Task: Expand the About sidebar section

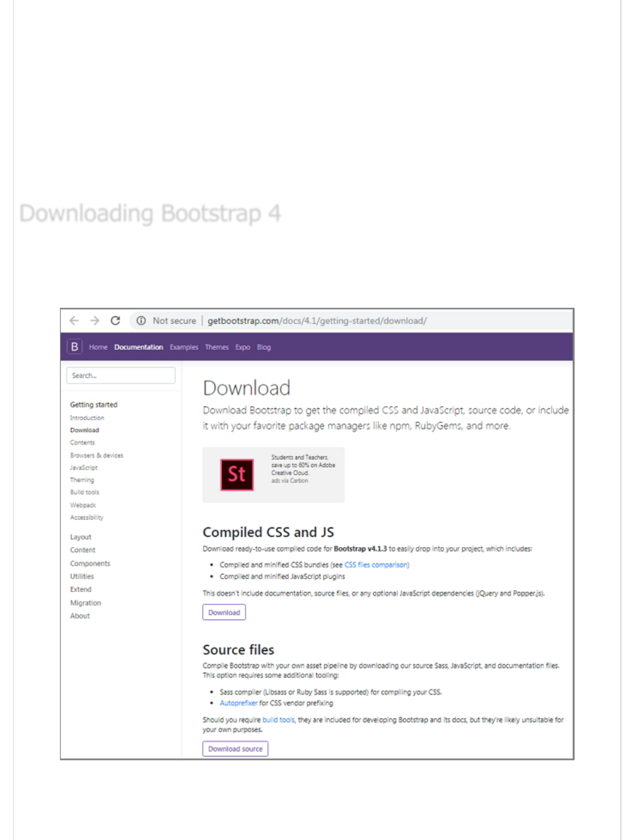Action: pyautogui.click(x=80, y=616)
